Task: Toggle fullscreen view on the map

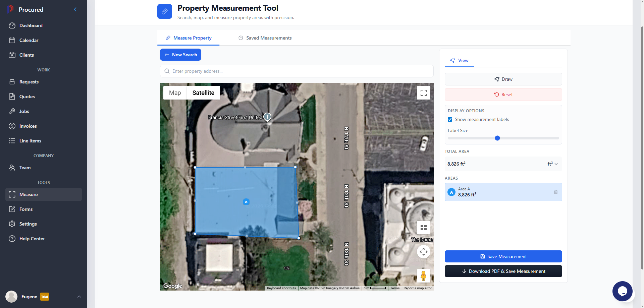Action: 423,93
